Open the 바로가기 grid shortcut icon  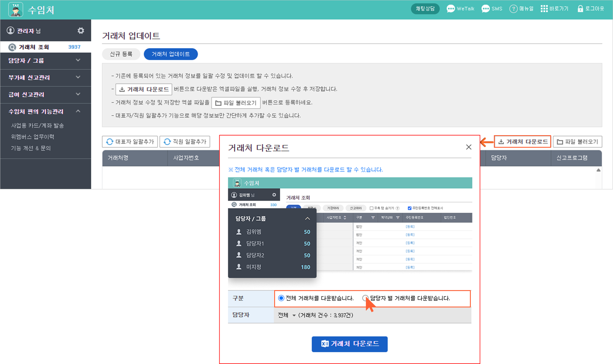(x=544, y=9)
